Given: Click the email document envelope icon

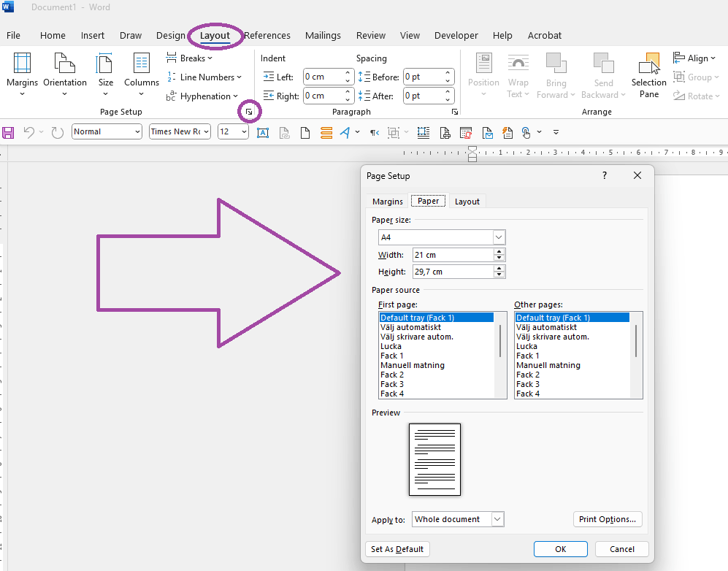Looking at the screenshot, I should [x=487, y=133].
